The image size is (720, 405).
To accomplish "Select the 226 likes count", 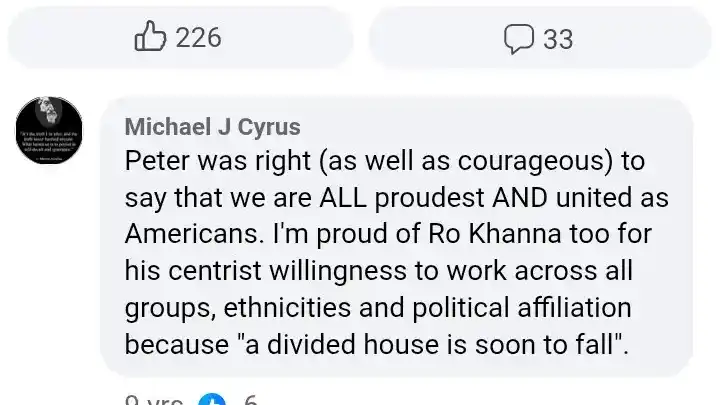I will (198, 38).
